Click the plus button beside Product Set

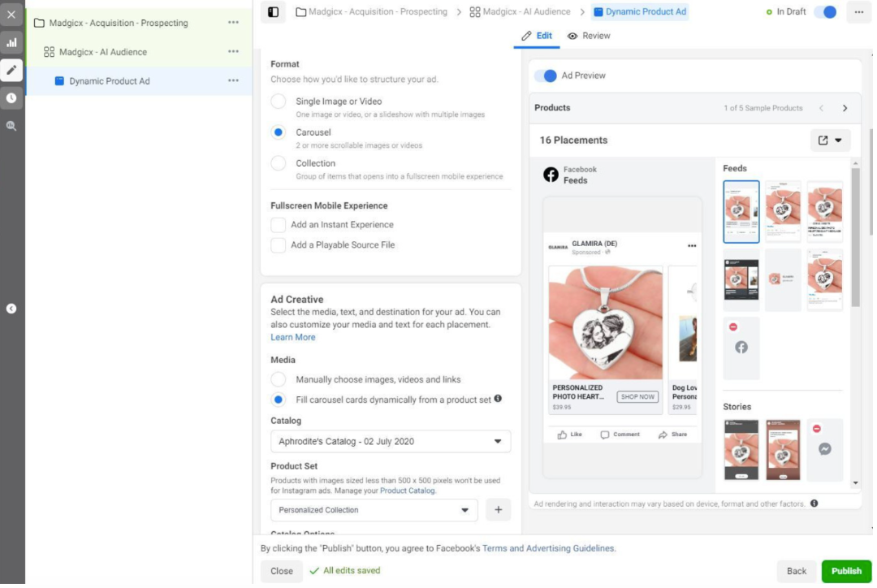498,510
